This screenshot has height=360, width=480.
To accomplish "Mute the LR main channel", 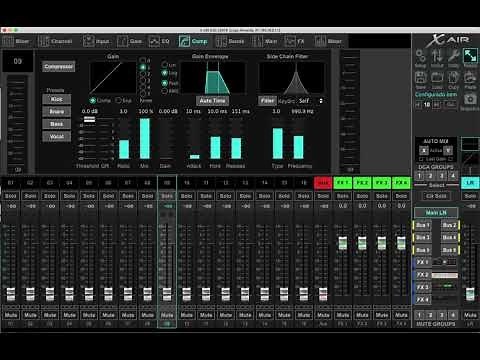I will coord(470,315).
